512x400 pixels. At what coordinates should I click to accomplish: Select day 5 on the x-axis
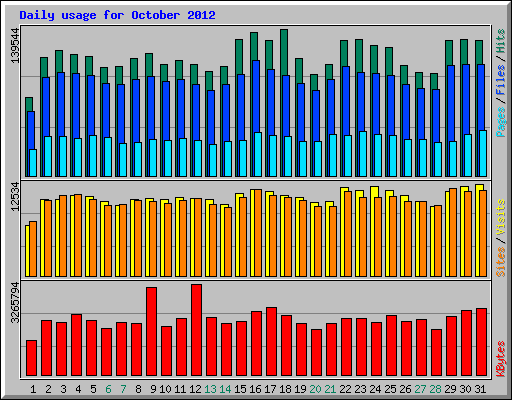(93, 389)
